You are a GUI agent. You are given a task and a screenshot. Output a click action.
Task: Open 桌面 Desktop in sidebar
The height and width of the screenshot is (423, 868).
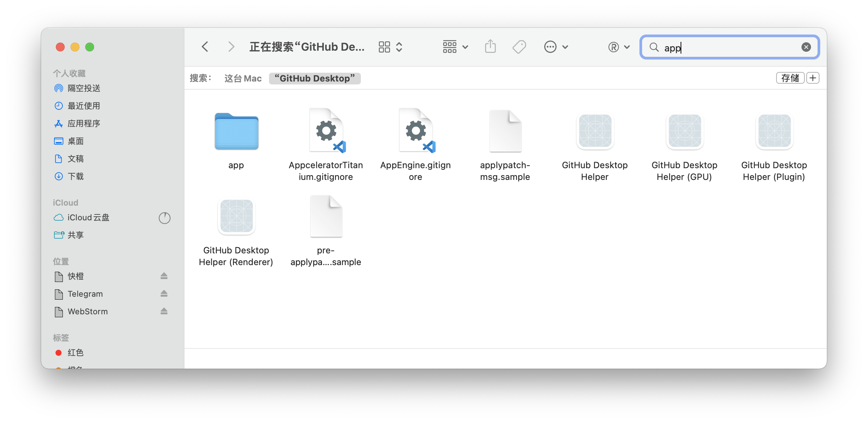(76, 141)
